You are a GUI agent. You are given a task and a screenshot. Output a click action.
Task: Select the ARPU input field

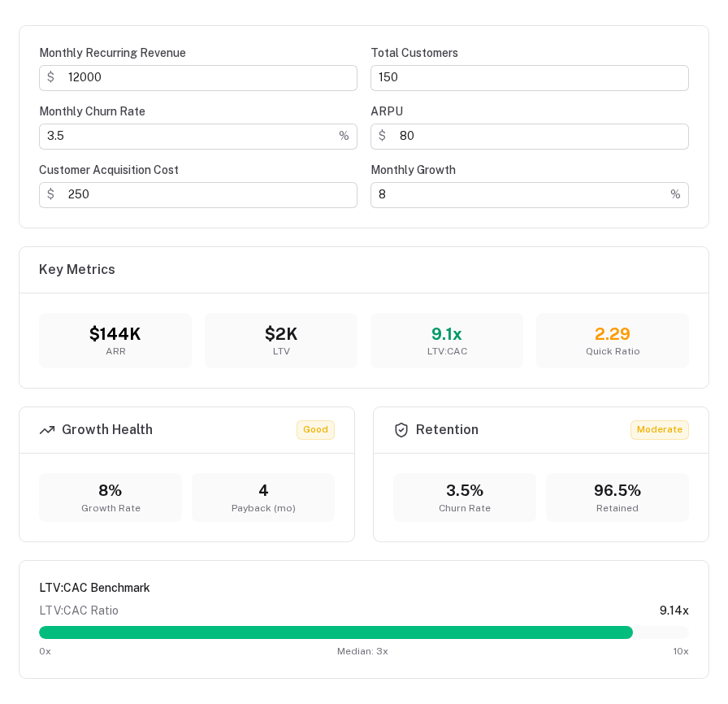point(529,137)
